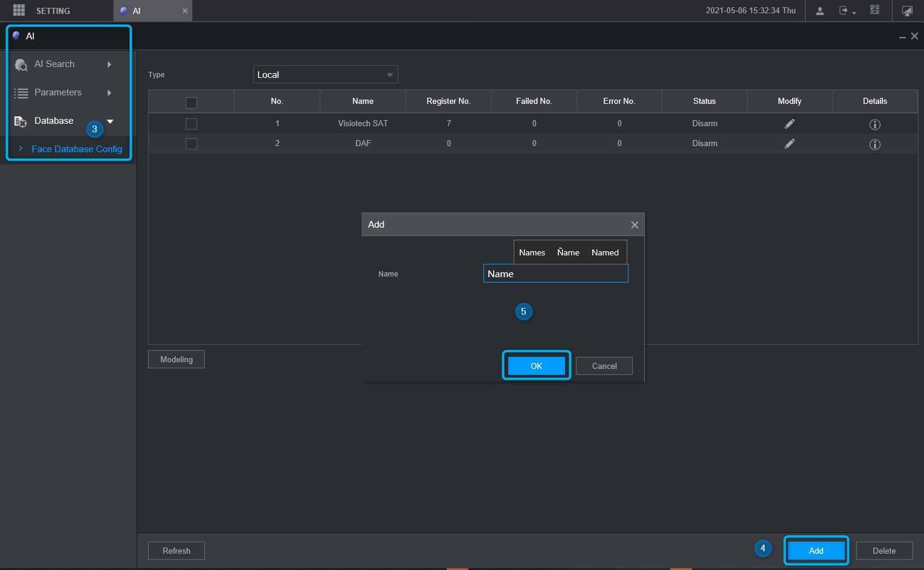The height and width of the screenshot is (570, 924).
Task: Confirm with OK in Add dialog
Action: point(537,366)
